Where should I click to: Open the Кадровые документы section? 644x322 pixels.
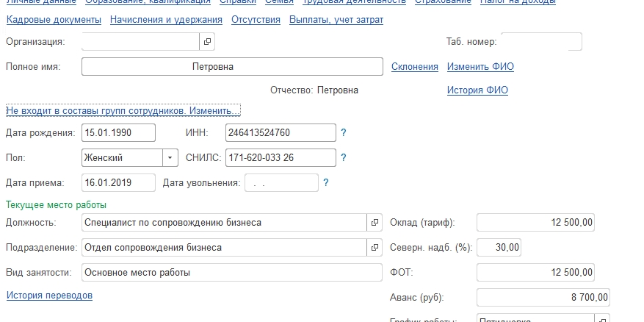point(54,20)
